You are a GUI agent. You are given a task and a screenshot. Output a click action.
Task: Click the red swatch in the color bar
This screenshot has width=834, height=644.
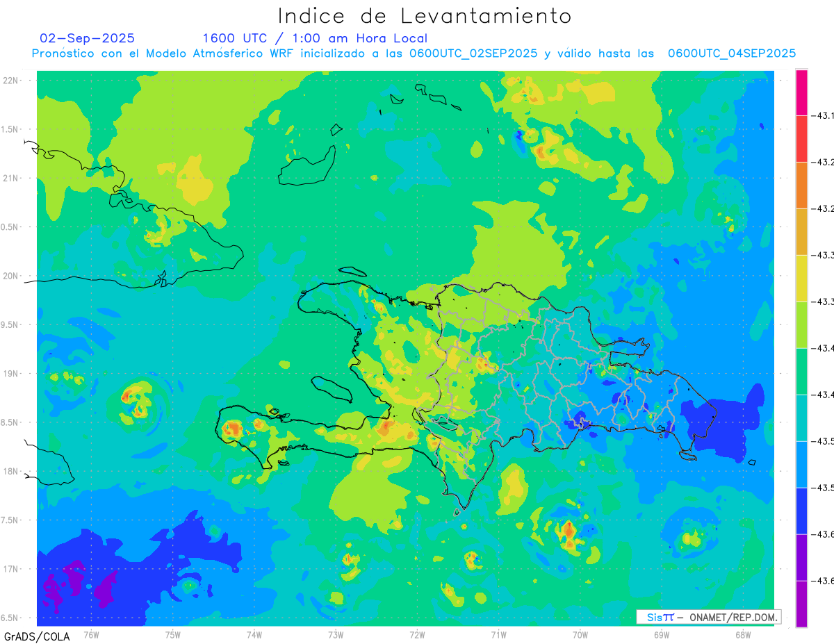click(801, 138)
